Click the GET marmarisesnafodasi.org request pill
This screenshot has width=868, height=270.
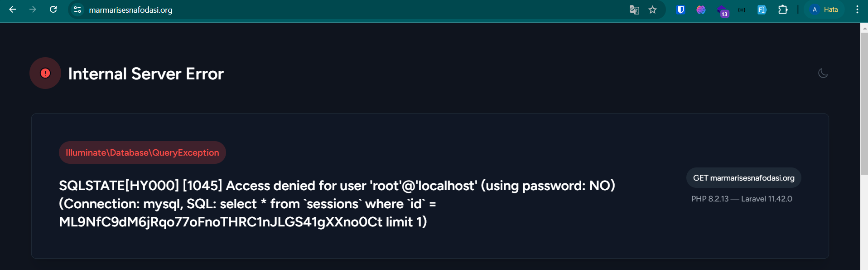(743, 178)
